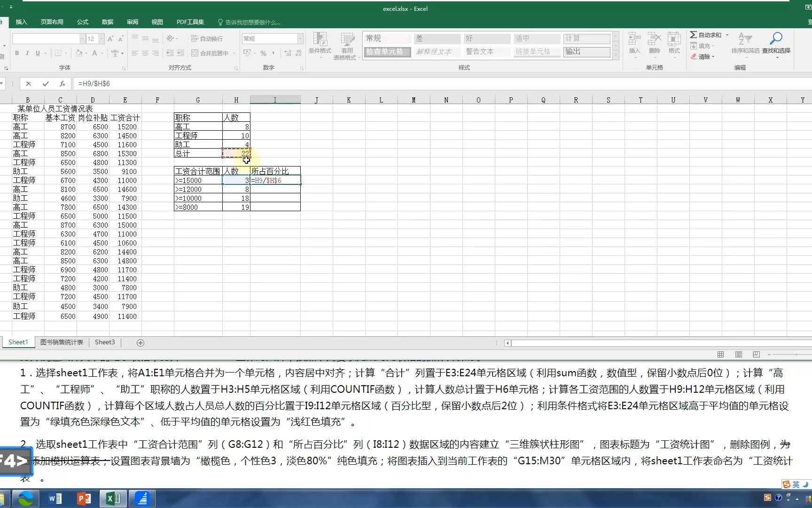Decrease decimal places button
812x508 pixels.
(x=298, y=53)
